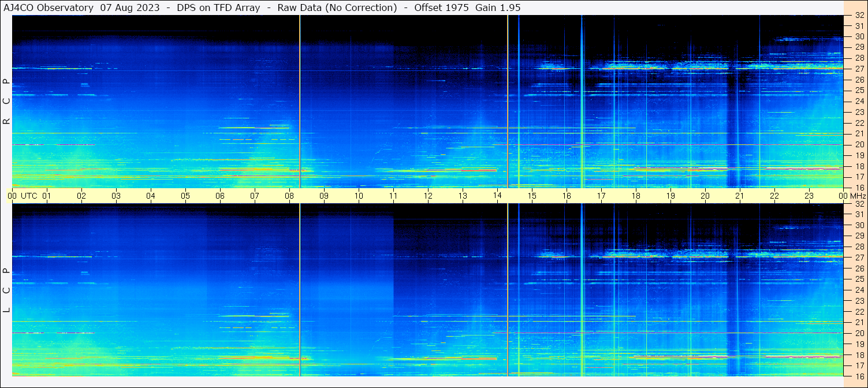Click pink vertical marker after 08 in RCP
The width and height of the screenshot is (868, 388).
coord(300,102)
